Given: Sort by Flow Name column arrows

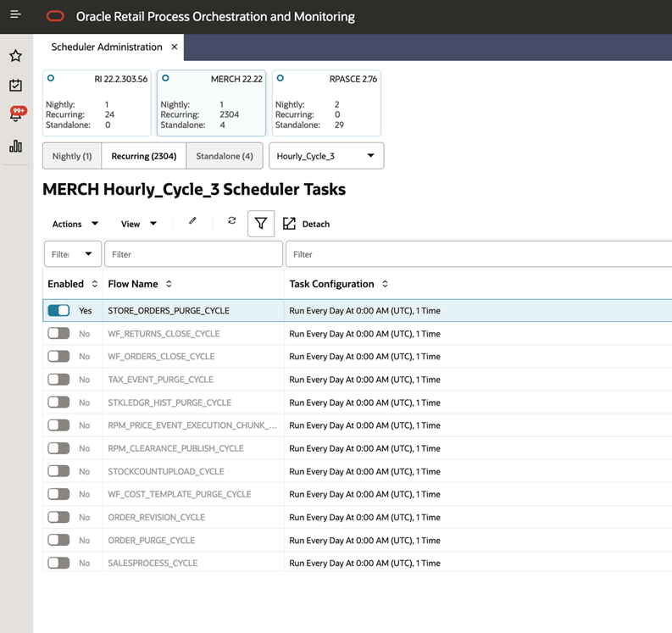Looking at the screenshot, I should (169, 284).
